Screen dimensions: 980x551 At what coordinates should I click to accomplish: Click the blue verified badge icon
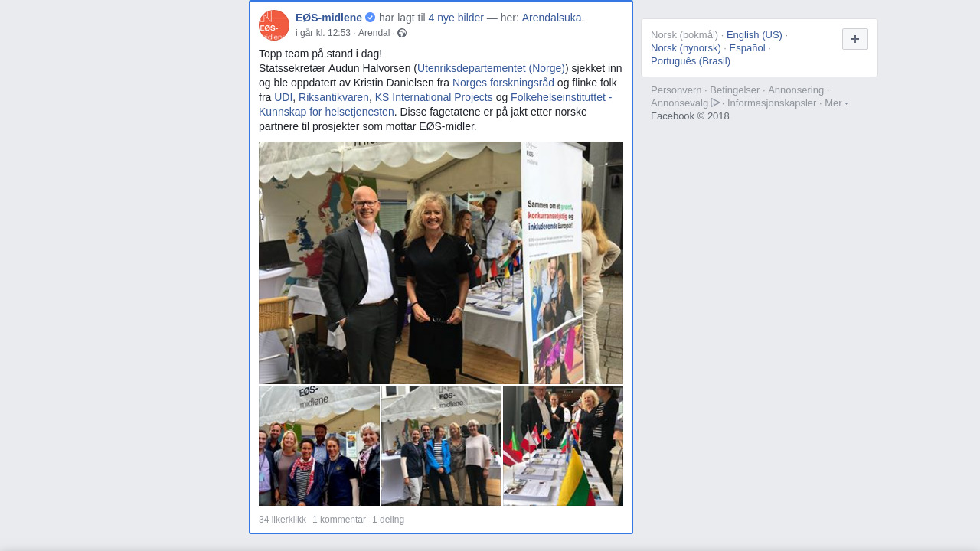click(371, 18)
